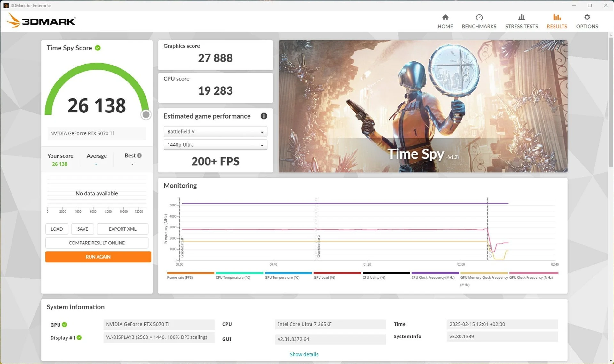Go to Benchmarks gauge icon
Screen dimensions: 614x364
point(479,17)
